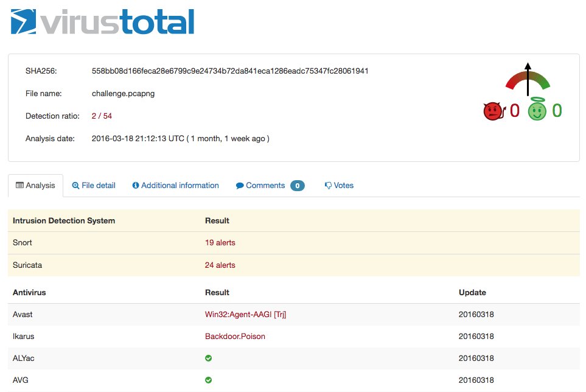Click the ALYac antivirus name

click(x=24, y=358)
